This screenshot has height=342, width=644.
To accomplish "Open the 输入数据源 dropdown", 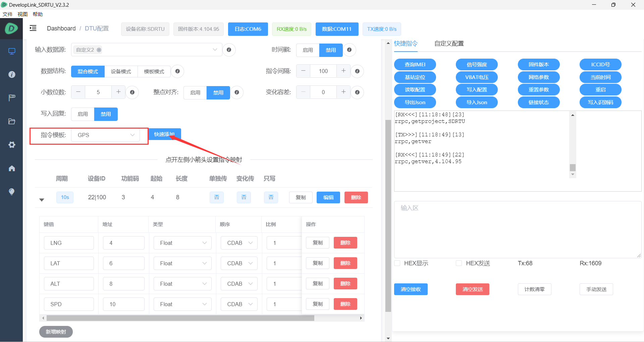I will pyautogui.click(x=147, y=50).
